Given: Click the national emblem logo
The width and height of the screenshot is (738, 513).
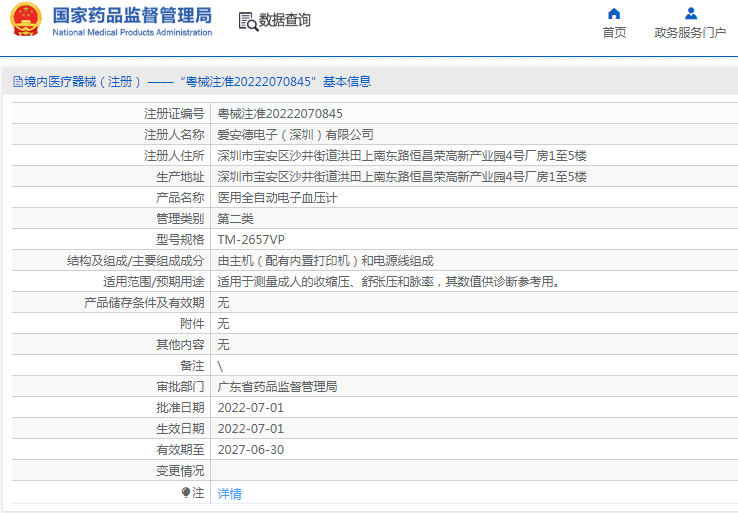Looking at the screenshot, I should point(26,20).
